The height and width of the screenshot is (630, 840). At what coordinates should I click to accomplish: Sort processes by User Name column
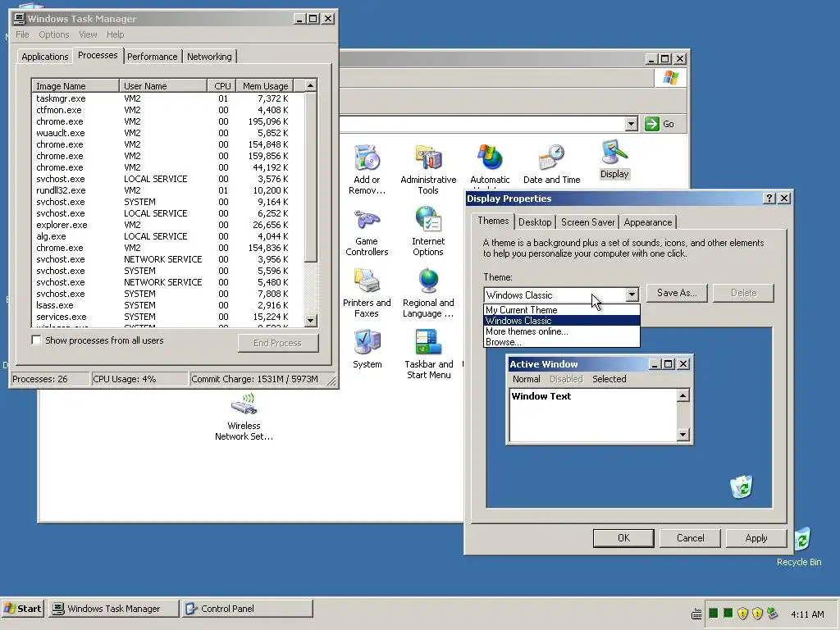click(163, 85)
